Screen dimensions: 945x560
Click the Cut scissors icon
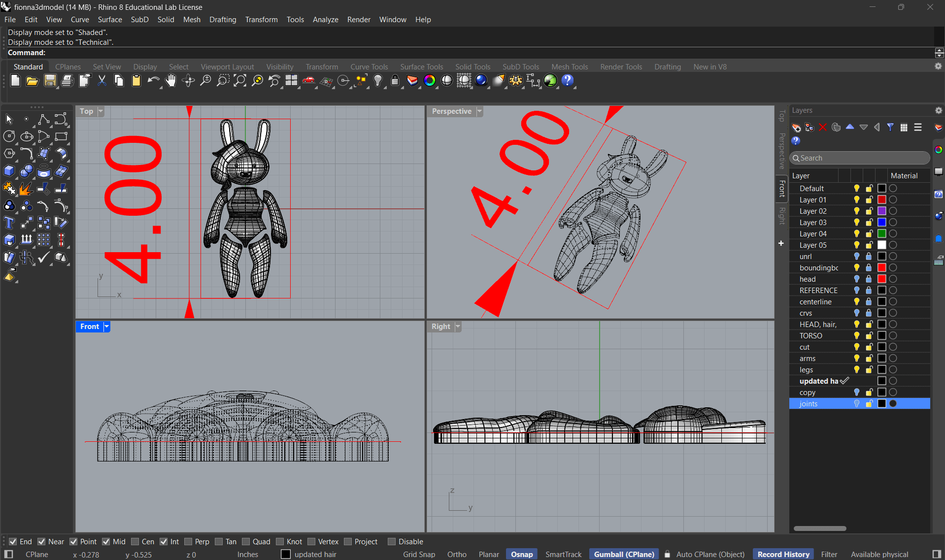click(x=101, y=81)
